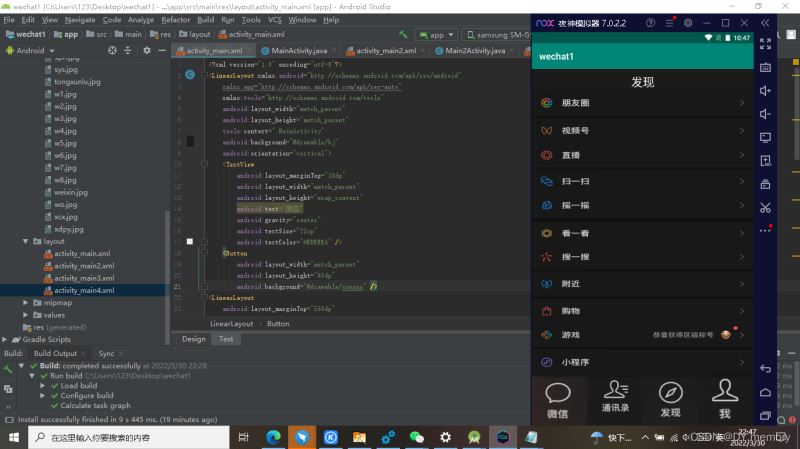This screenshot has width=800, height=449.
Task: Open the app run configuration dropdown
Action: 436,35
